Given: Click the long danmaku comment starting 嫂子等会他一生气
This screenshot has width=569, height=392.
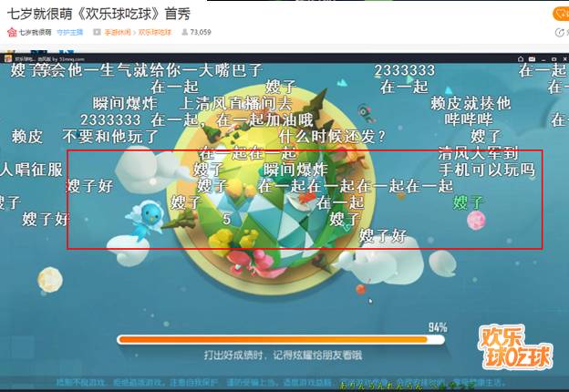Looking at the screenshot, I should point(136,70).
